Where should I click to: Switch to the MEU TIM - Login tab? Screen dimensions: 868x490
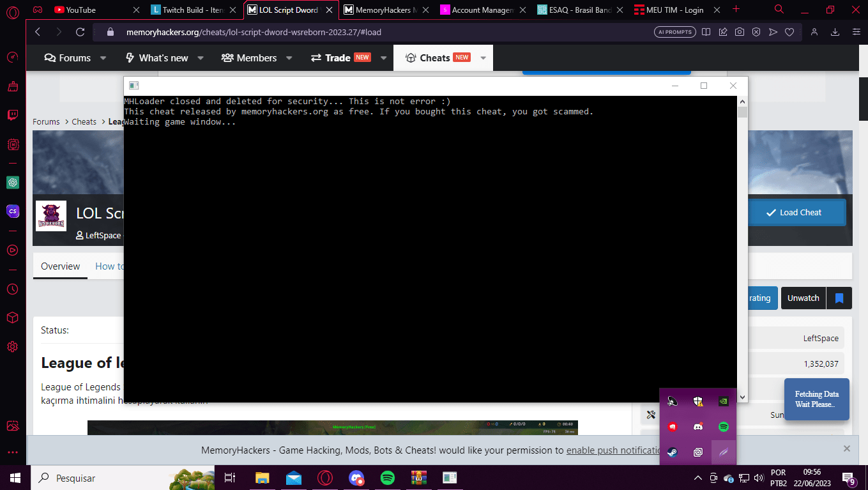pyautogui.click(x=677, y=10)
